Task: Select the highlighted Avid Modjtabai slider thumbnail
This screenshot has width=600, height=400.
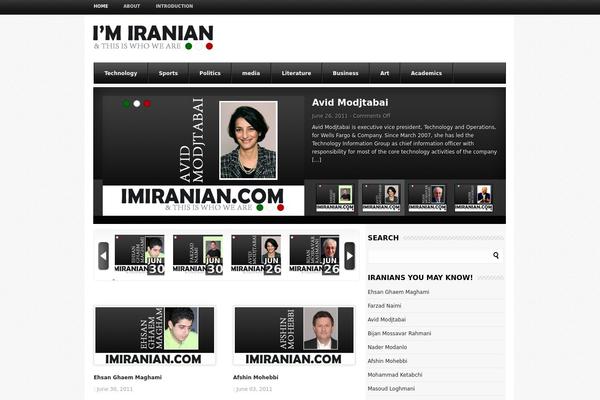Action: 381,198
